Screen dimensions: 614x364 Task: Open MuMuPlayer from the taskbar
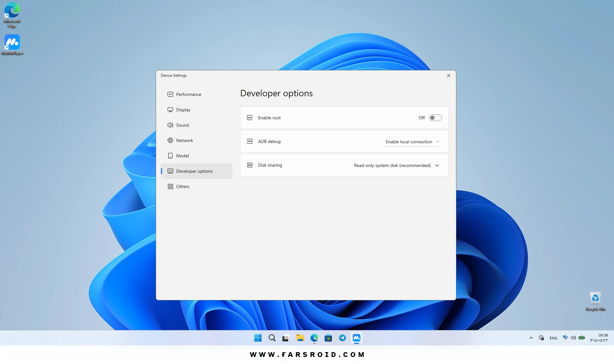click(357, 338)
